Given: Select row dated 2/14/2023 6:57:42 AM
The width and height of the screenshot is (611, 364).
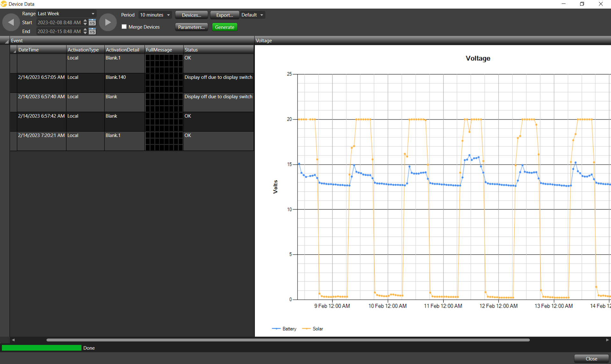Looking at the screenshot, I should point(132,122).
